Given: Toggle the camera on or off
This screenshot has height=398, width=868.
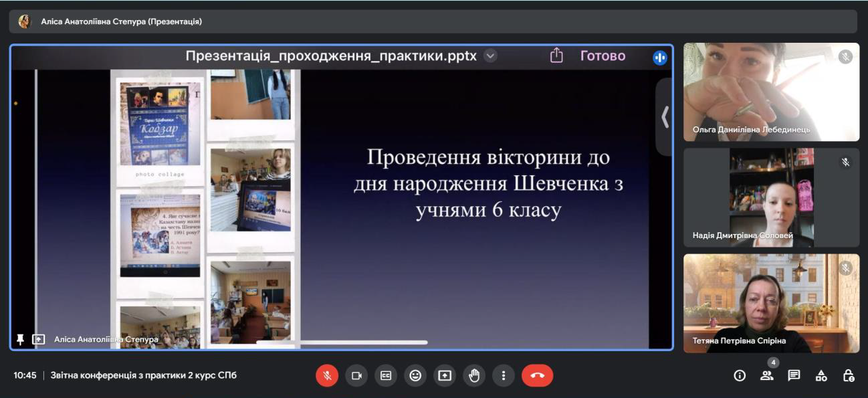Looking at the screenshot, I should (x=356, y=376).
